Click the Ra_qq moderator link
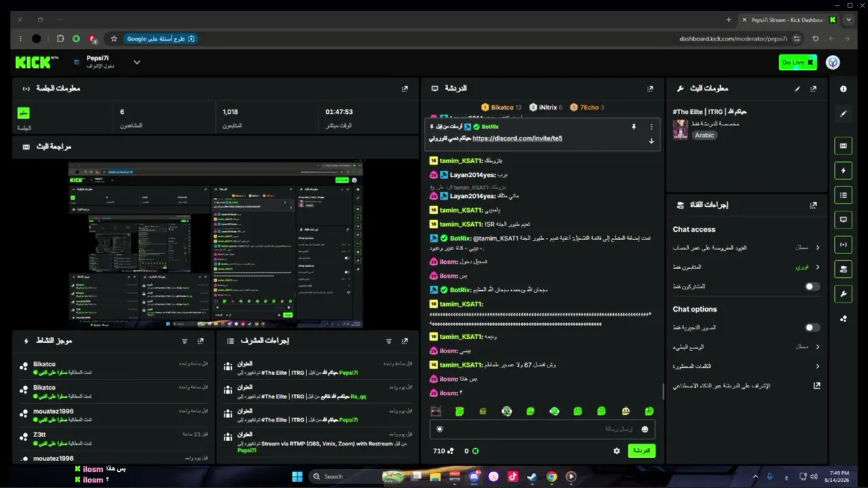Image resolution: width=868 pixels, height=488 pixels. 358,396
